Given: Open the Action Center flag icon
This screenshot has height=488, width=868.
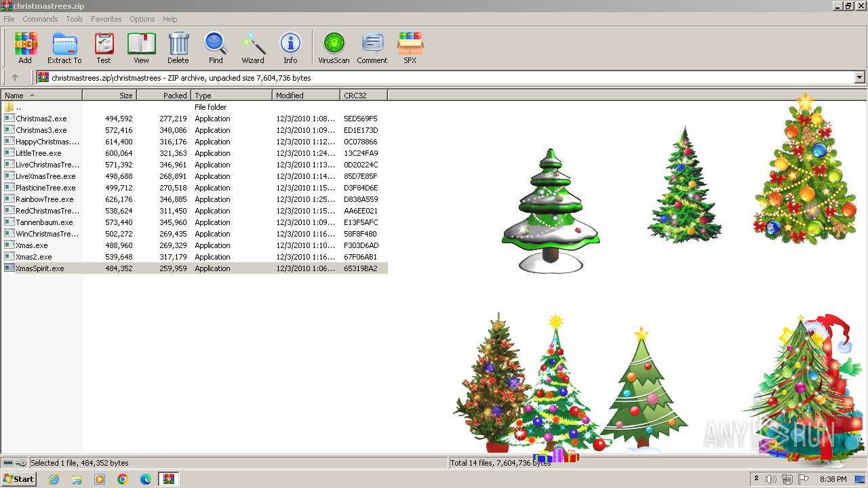Looking at the screenshot, I should (804, 479).
